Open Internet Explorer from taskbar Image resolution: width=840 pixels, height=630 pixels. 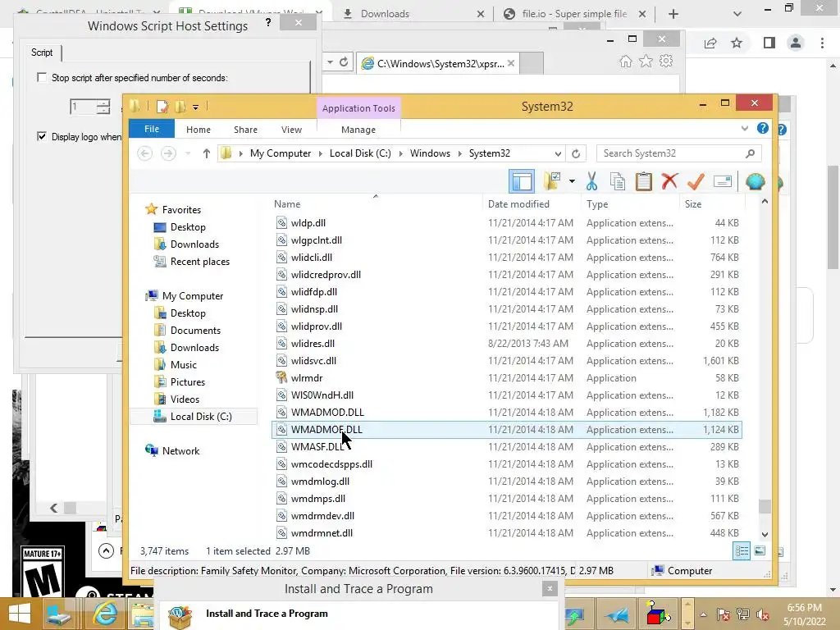[x=105, y=614]
